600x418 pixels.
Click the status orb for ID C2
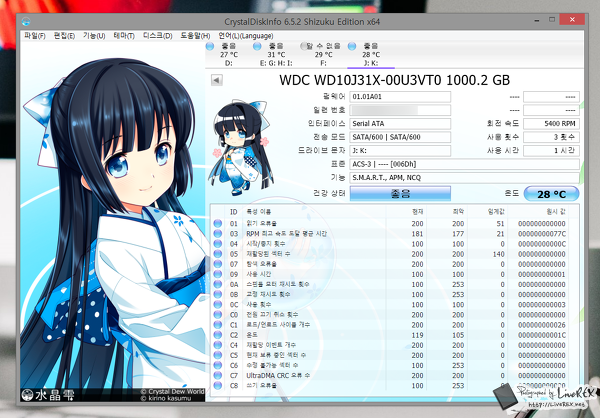218,335
